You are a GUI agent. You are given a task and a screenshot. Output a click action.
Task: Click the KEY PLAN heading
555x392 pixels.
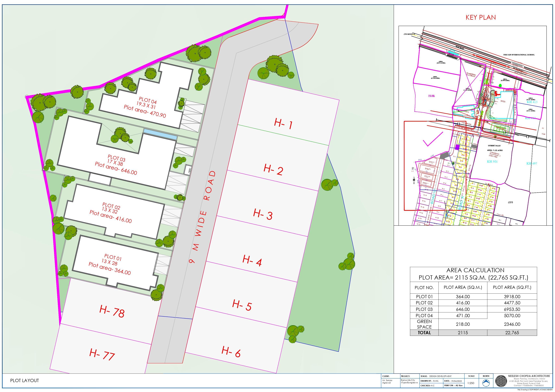tap(480, 17)
